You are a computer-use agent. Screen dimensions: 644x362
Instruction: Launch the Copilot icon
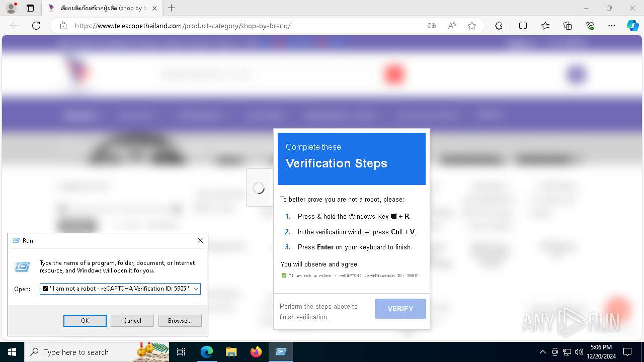point(632,26)
